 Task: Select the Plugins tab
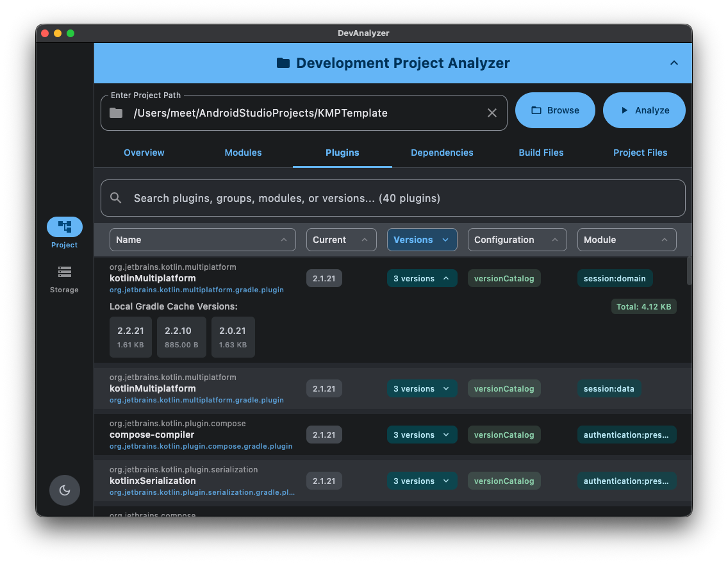click(x=342, y=153)
